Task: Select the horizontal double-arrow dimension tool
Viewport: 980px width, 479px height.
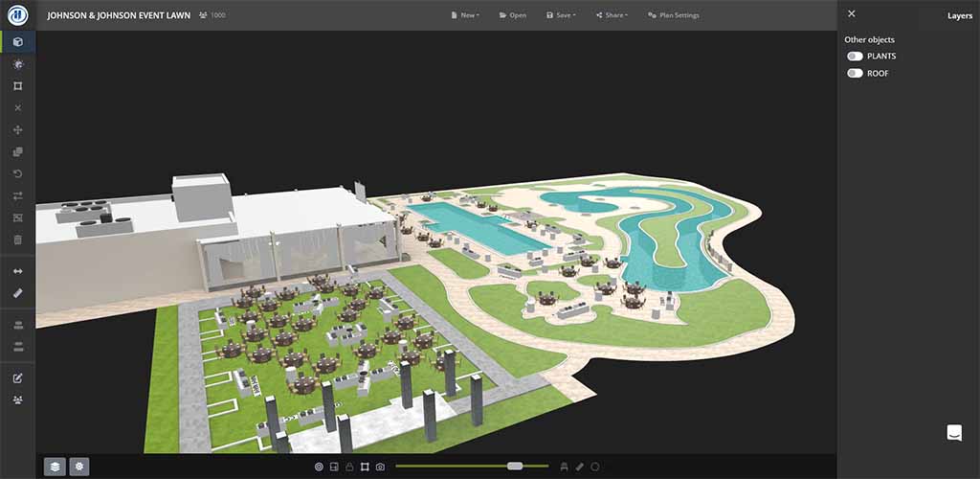Action: click(x=17, y=271)
